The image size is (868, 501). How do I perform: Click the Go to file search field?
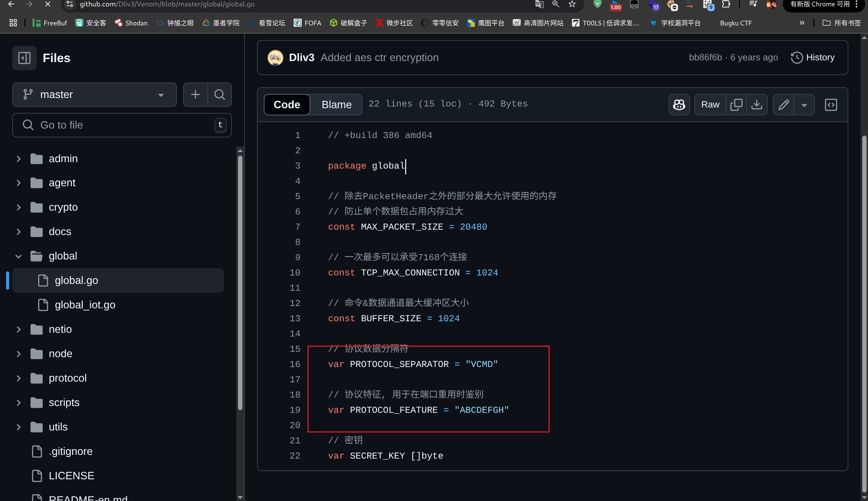pyautogui.click(x=117, y=125)
